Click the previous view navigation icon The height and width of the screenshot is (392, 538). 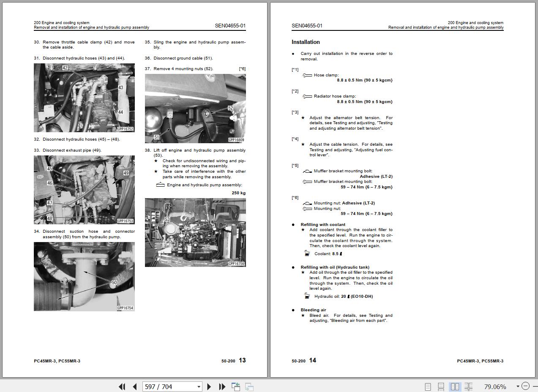click(x=236, y=387)
